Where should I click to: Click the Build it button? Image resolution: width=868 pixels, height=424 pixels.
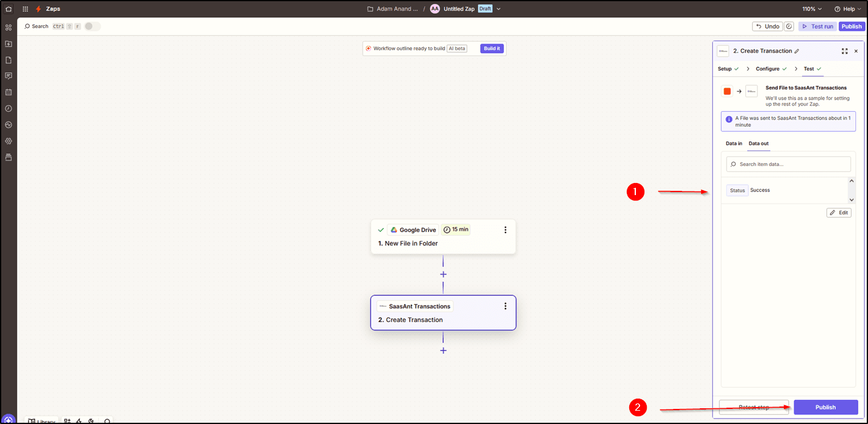(491, 48)
